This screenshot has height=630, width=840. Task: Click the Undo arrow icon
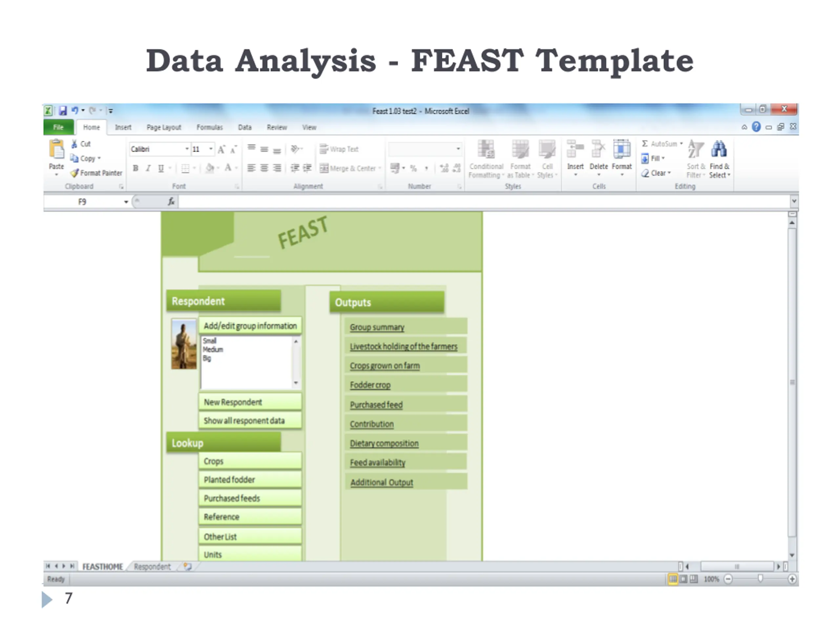[x=75, y=110]
